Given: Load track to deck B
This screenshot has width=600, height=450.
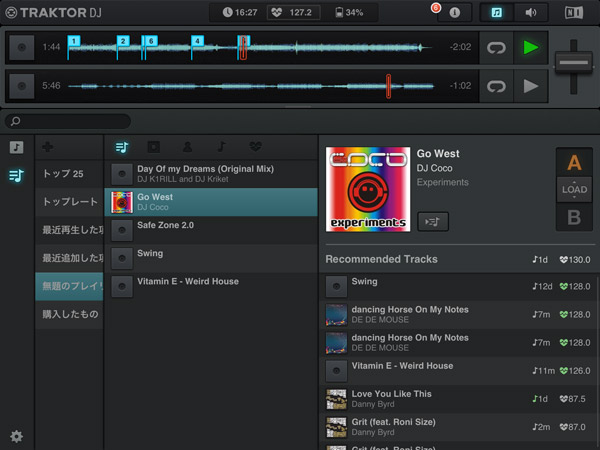Looking at the screenshot, I should pos(574,217).
